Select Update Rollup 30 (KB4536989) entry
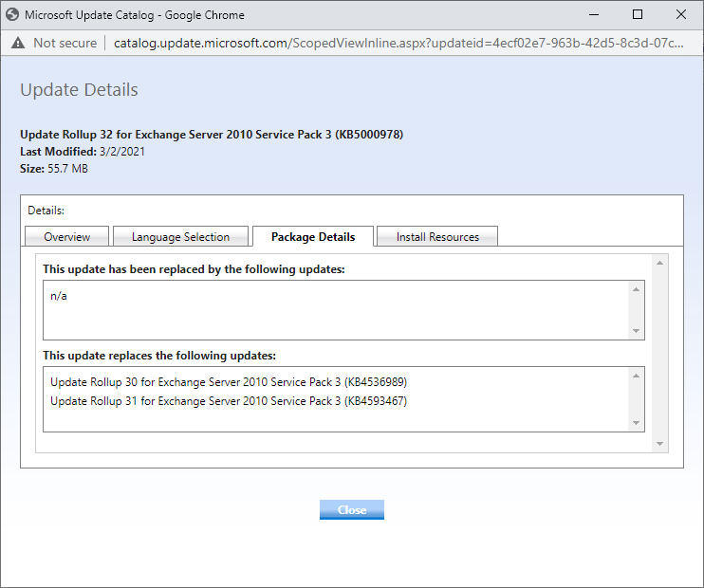This screenshot has height=588, width=704. (x=229, y=382)
